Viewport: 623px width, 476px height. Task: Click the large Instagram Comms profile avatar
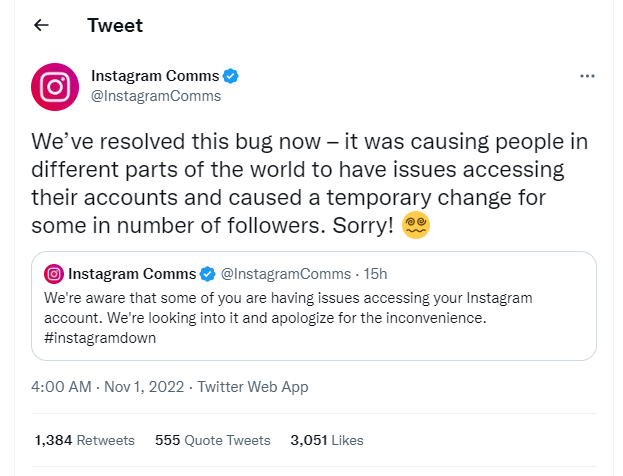(x=55, y=87)
